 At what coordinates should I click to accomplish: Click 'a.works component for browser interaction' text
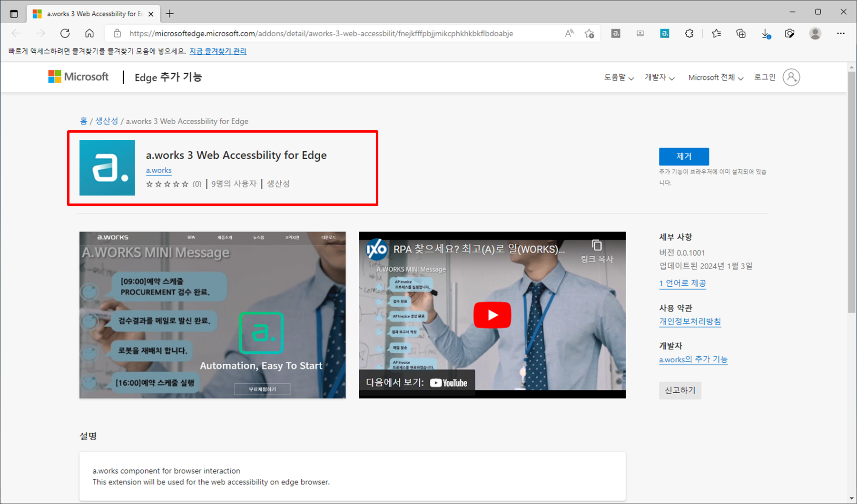pos(166,471)
